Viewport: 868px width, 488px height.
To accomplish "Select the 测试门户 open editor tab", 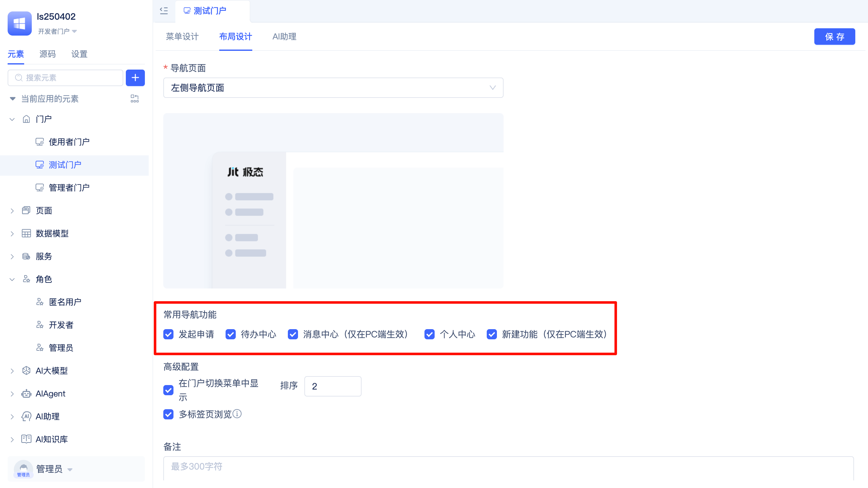I will pos(212,11).
